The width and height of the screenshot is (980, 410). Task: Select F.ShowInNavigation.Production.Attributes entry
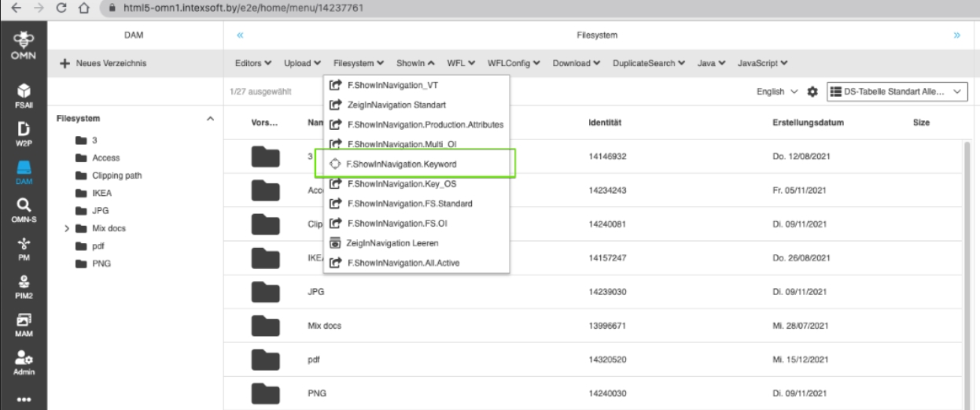416,124
